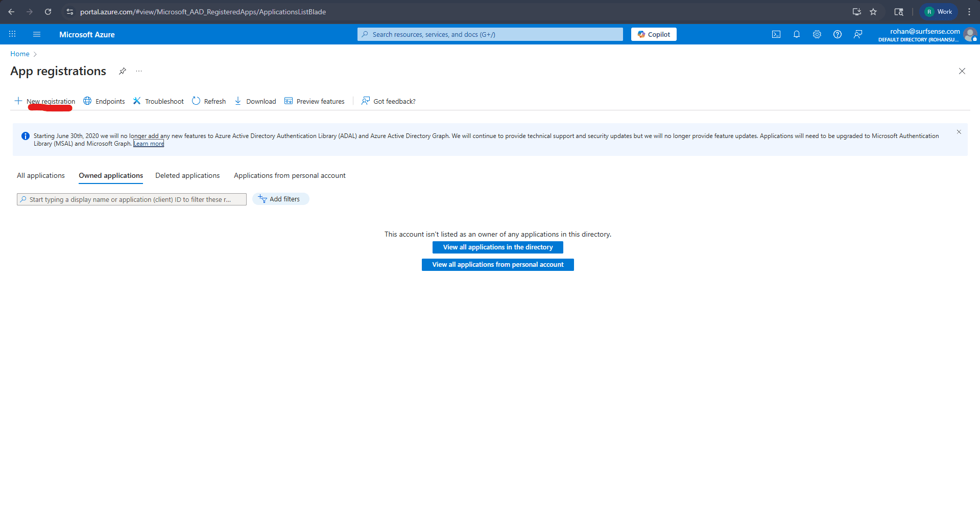The image size is (980, 506).
Task: Open the portal menu hamburger icon
Action: pos(36,34)
